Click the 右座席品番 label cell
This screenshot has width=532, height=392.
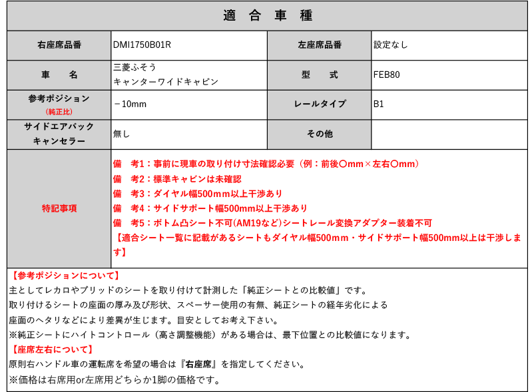click(x=59, y=45)
